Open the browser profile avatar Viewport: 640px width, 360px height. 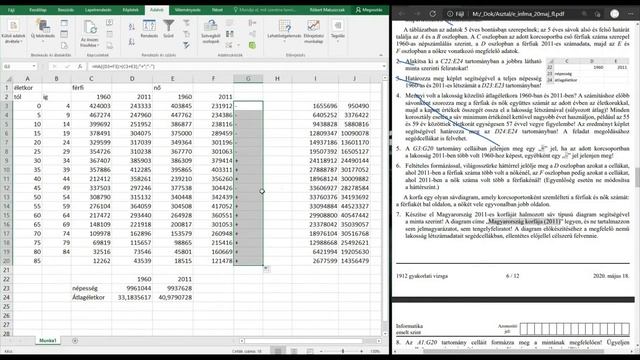[615, 14]
